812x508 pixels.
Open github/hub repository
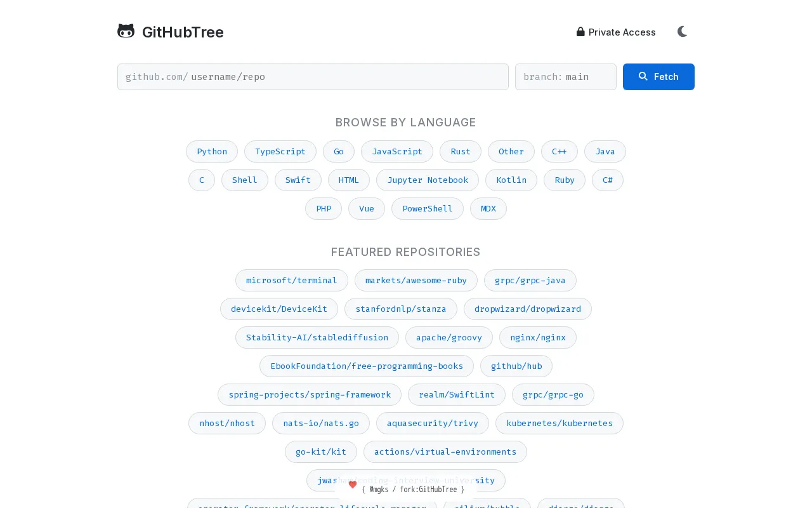(x=516, y=366)
